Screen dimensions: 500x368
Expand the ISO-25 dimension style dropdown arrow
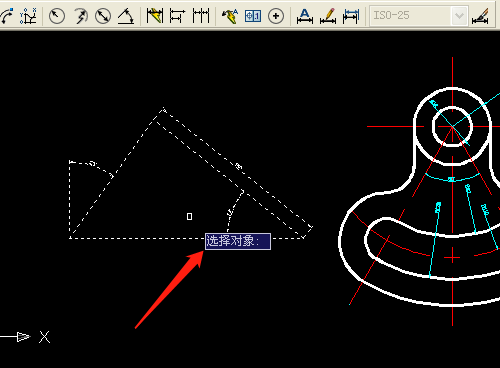click(x=459, y=15)
